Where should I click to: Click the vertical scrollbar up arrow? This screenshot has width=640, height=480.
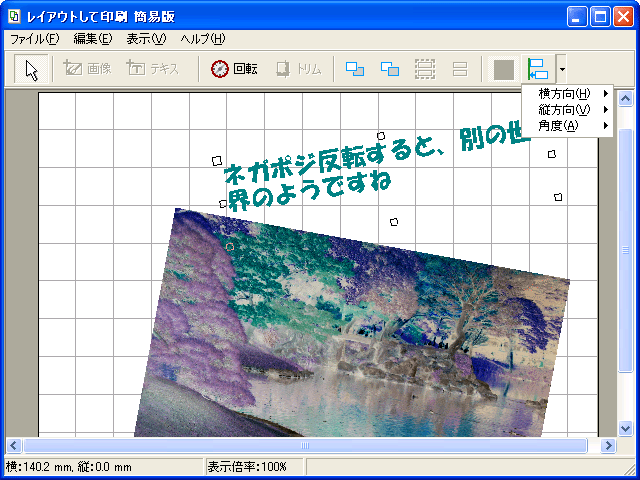coord(626,98)
